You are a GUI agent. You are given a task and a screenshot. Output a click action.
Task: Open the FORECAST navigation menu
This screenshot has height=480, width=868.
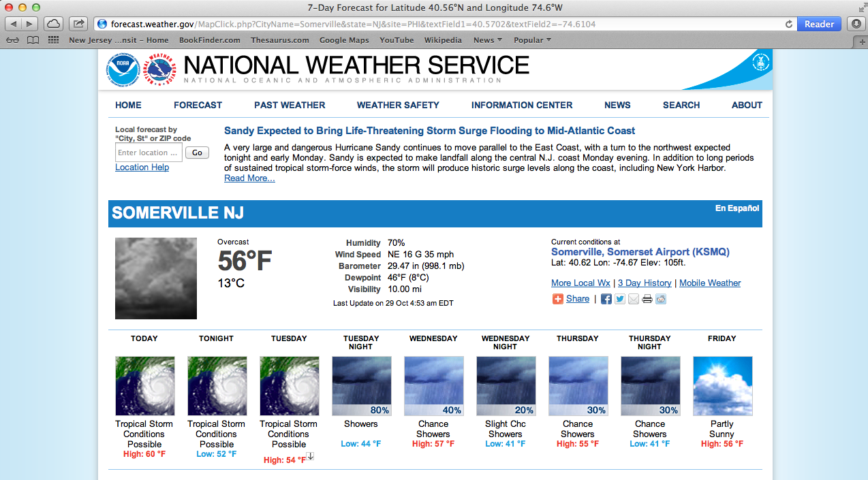click(x=198, y=105)
